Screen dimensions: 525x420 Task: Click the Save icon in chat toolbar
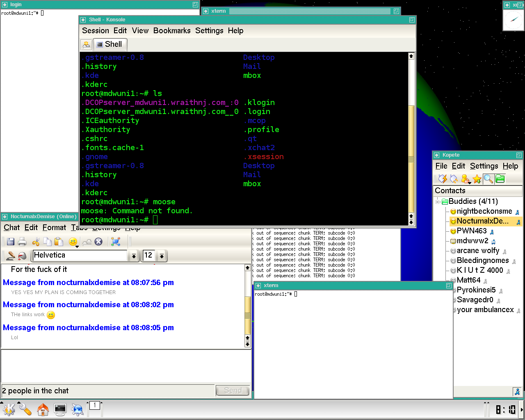click(x=11, y=242)
